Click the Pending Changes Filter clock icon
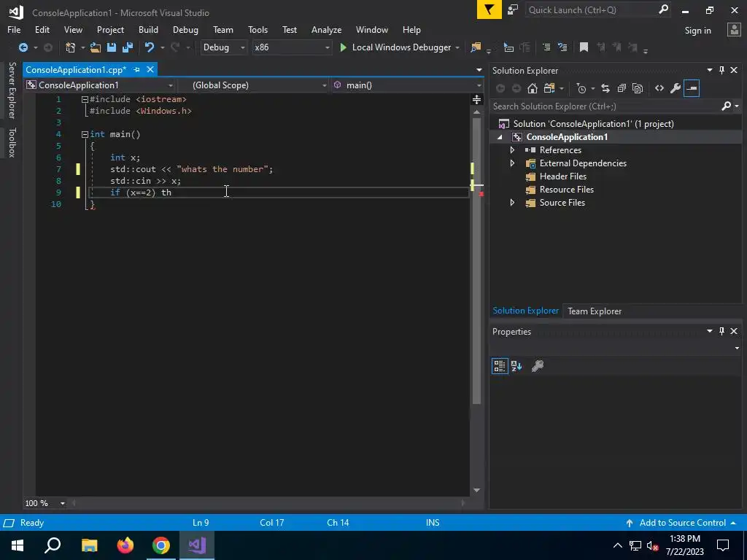The image size is (747, 560). pyautogui.click(x=581, y=88)
